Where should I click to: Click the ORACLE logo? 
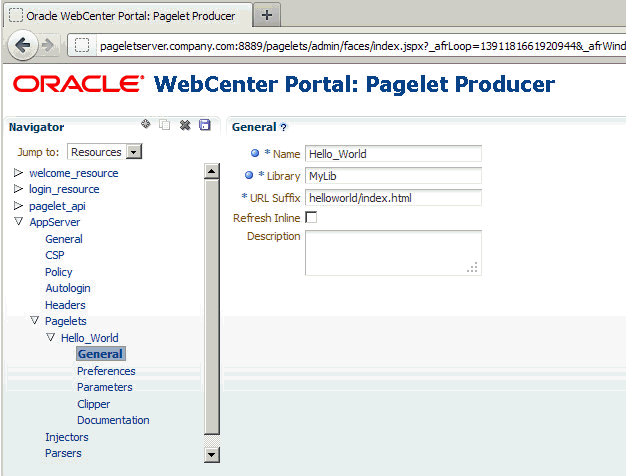78,83
